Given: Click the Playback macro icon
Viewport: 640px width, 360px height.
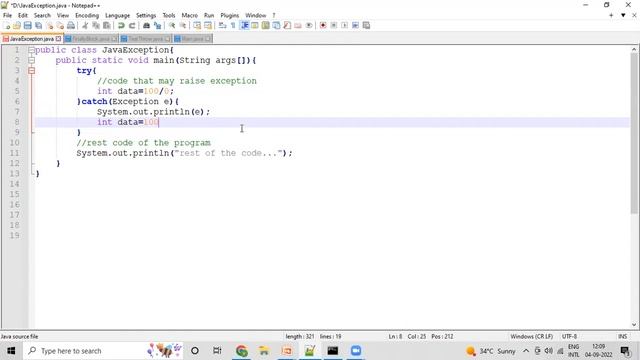Looking at the screenshot, I should 344,25.
